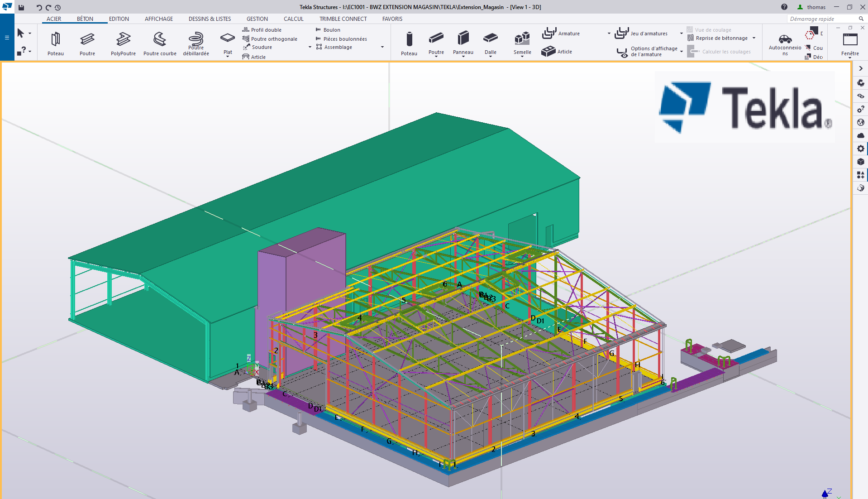
Task: Switch to the AFFICHAGE tab
Action: [159, 19]
